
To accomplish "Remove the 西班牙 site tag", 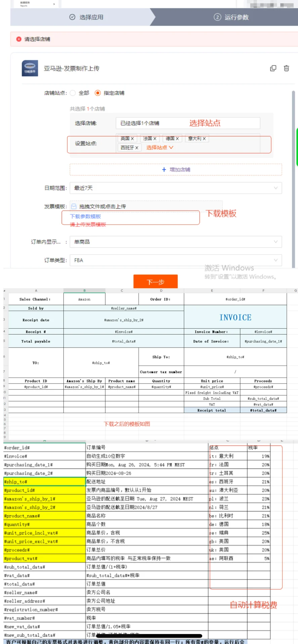I will tap(137, 148).
